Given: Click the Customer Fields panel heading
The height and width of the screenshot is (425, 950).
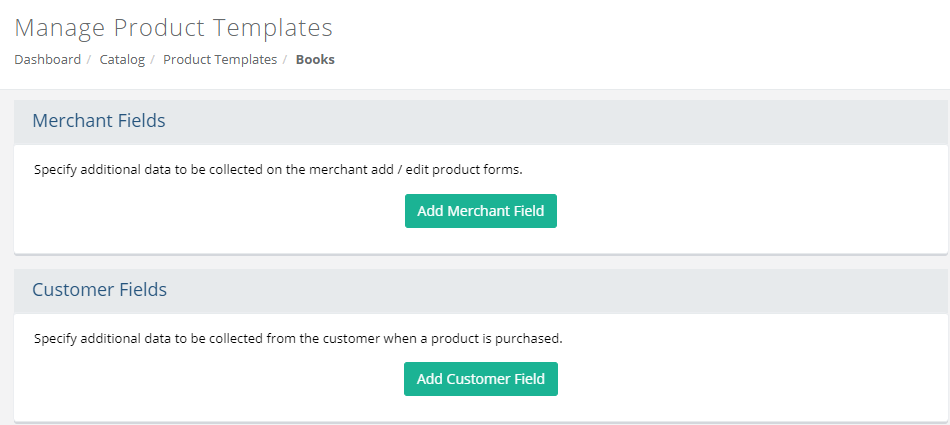Looking at the screenshot, I should tap(99, 290).
